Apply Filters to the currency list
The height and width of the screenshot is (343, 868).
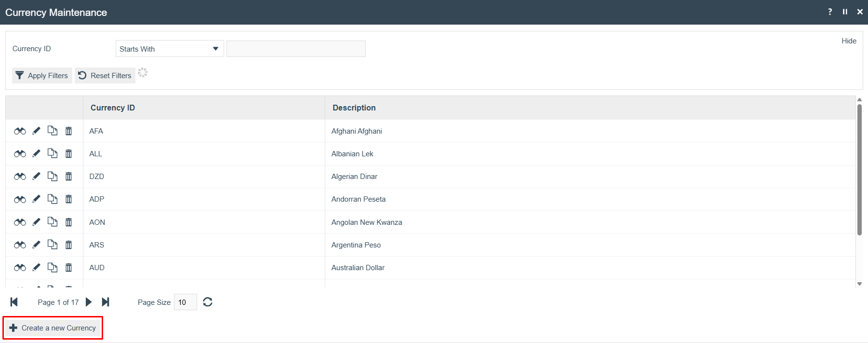pos(42,75)
